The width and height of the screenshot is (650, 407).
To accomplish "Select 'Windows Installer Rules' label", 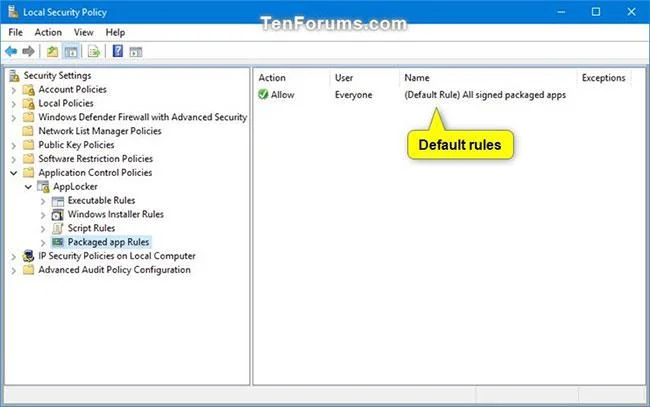I will point(116,214).
